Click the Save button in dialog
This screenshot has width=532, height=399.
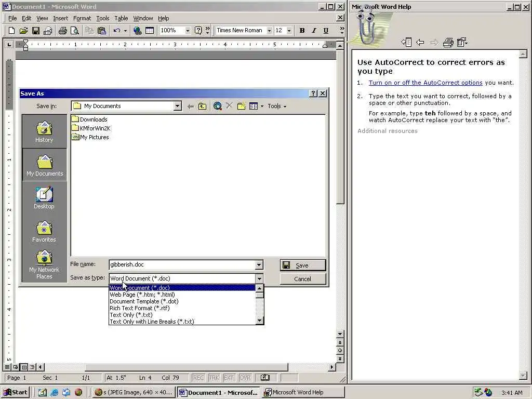click(x=303, y=265)
